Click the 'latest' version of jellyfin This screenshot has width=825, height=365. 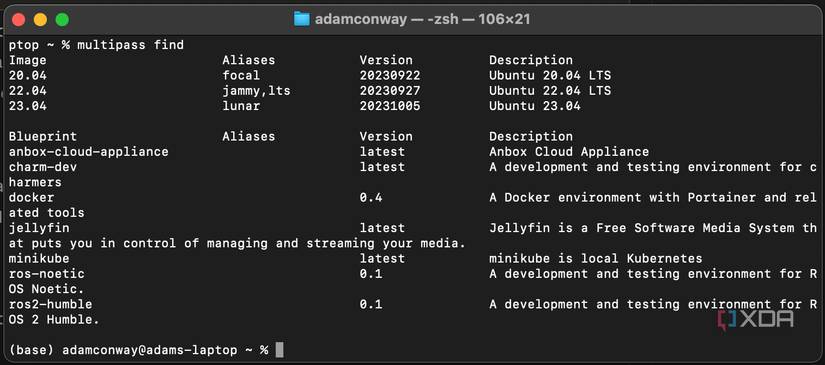383,228
